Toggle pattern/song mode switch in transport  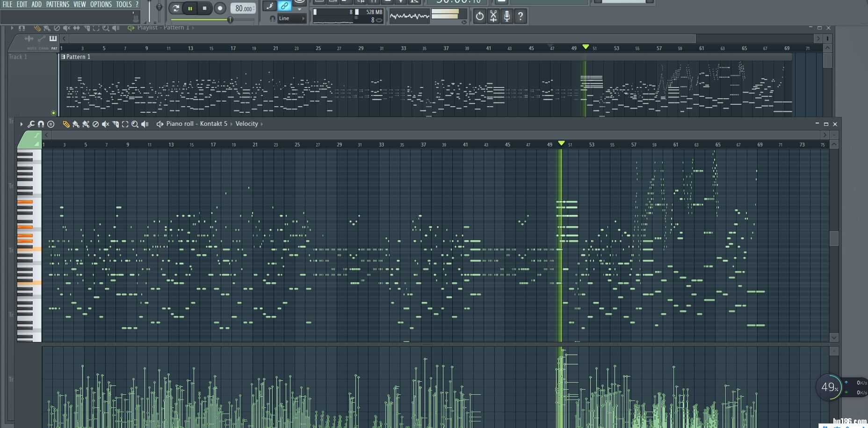(176, 8)
